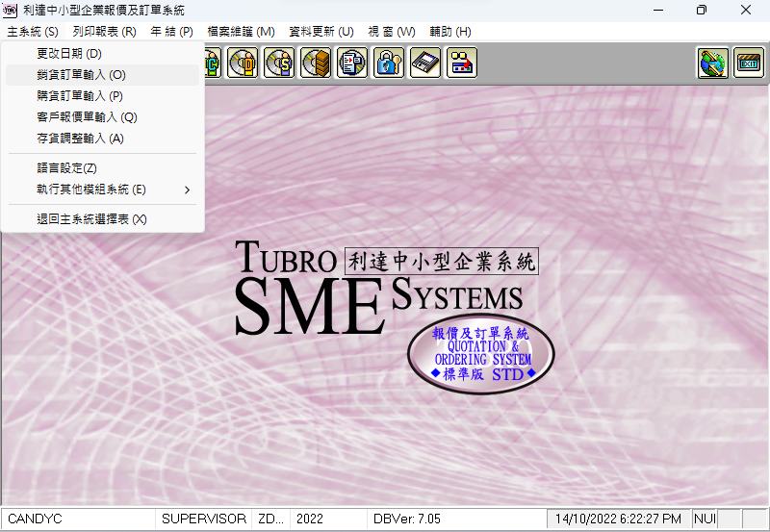Image resolution: width=770 pixels, height=532 pixels.
Task: Click the partially hidden C disc toolbar icon
Action: pyautogui.click(x=213, y=63)
